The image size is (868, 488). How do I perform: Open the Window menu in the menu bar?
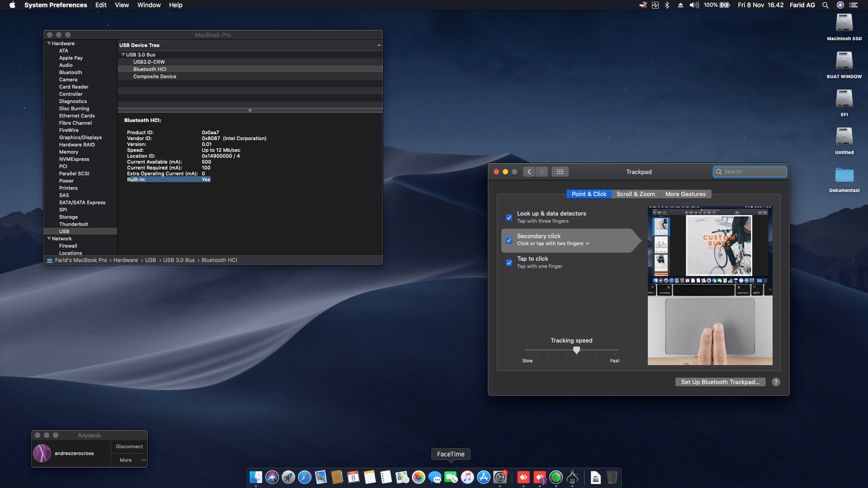tap(149, 5)
